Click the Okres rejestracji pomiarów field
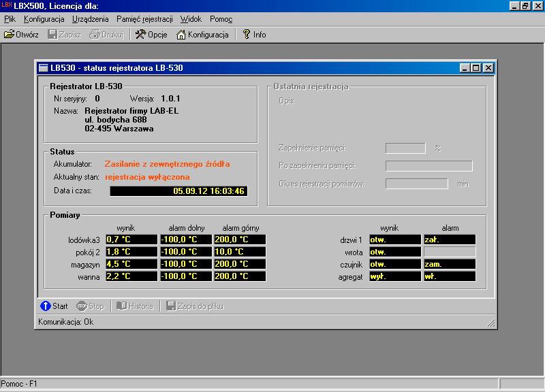The image size is (545, 392). (416, 184)
